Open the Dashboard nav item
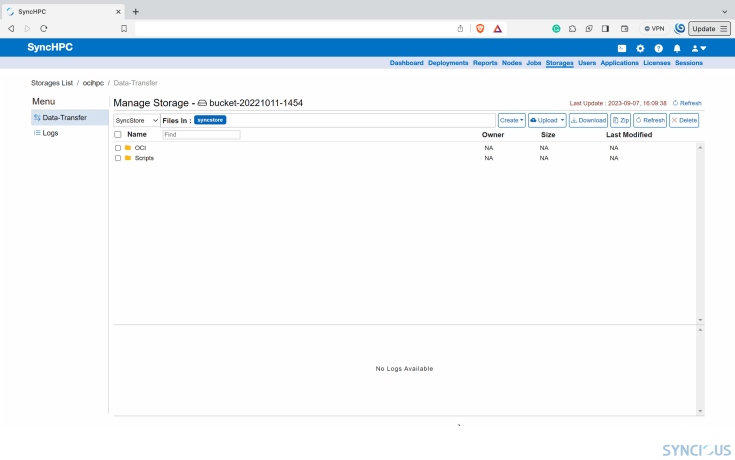Screen dimensions: 735x460 [406, 63]
